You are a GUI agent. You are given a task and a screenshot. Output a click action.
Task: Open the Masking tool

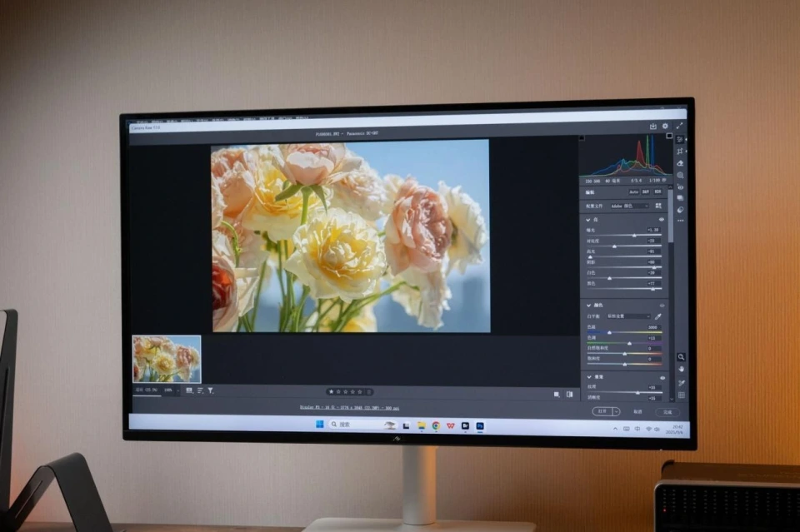pyautogui.click(x=681, y=175)
